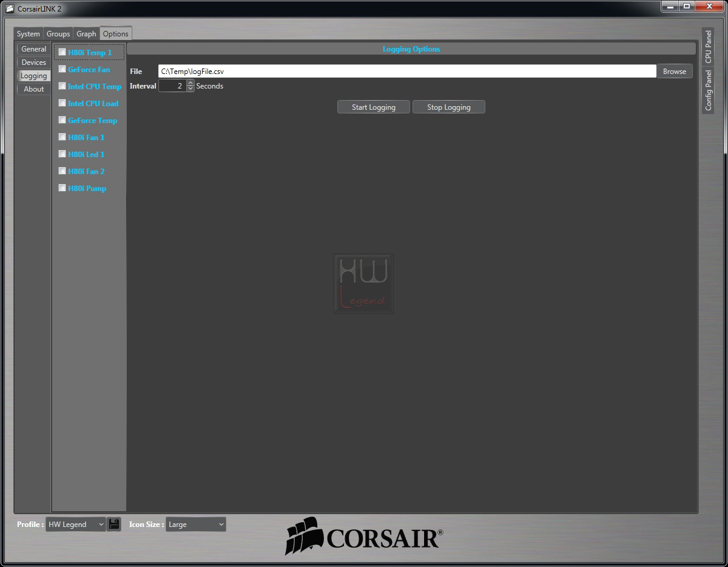Image resolution: width=728 pixels, height=567 pixels.
Task: Click Stop Logging button
Action: click(449, 107)
